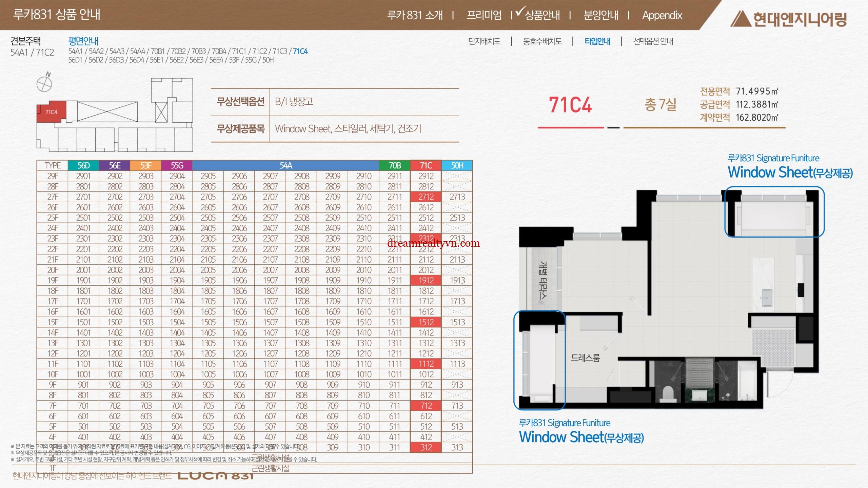The image size is (868, 488).
Task: Open the 루카 831 소개 menu
Action: pos(415,15)
